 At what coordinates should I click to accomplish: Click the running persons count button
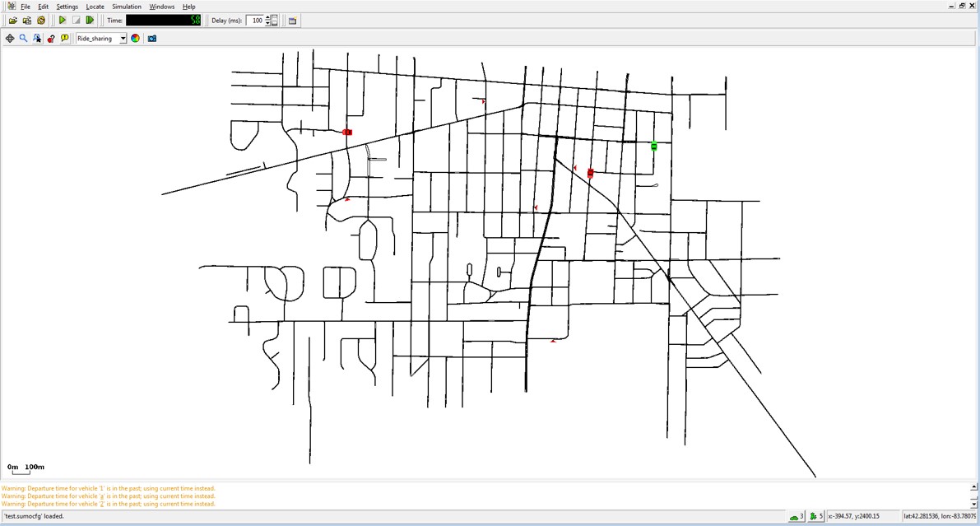point(815,517)
